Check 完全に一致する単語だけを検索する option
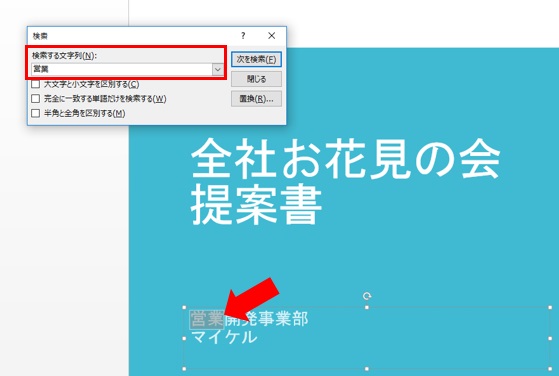 click(x=35, y=99)
